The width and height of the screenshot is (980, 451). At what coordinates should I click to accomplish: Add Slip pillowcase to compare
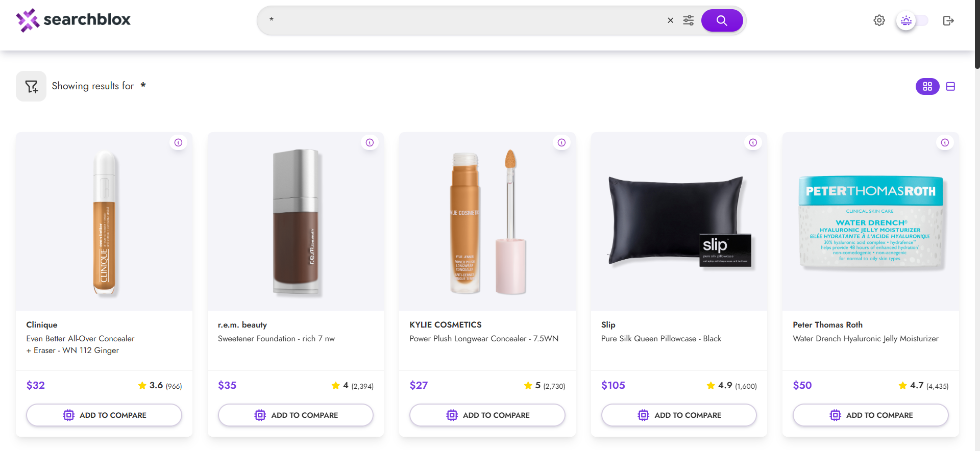tap(679, 415)
